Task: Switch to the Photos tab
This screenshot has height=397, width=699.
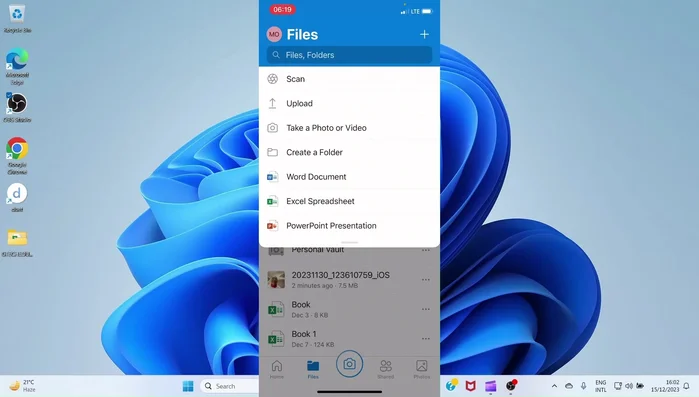Action: click(x=422, y=369)
